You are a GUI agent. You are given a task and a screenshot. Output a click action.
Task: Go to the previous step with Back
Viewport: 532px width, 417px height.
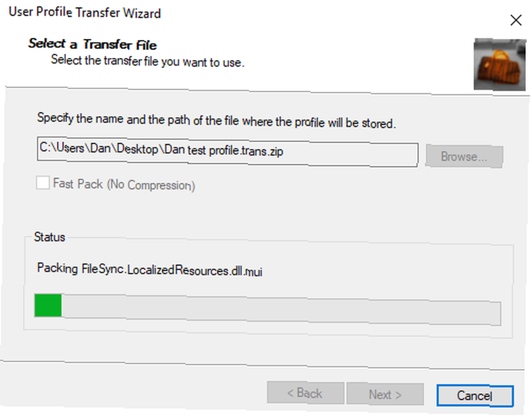[305, 393]
